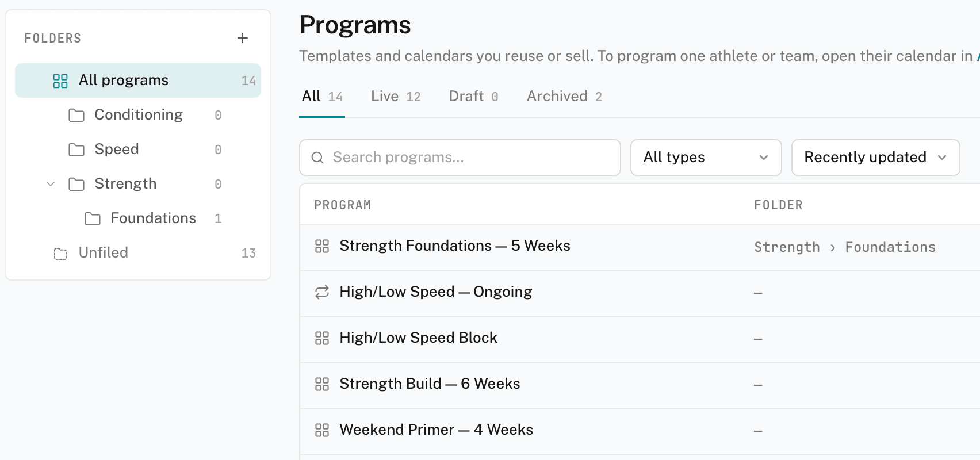Click the PROGRAM column header

tap(343, 205)
